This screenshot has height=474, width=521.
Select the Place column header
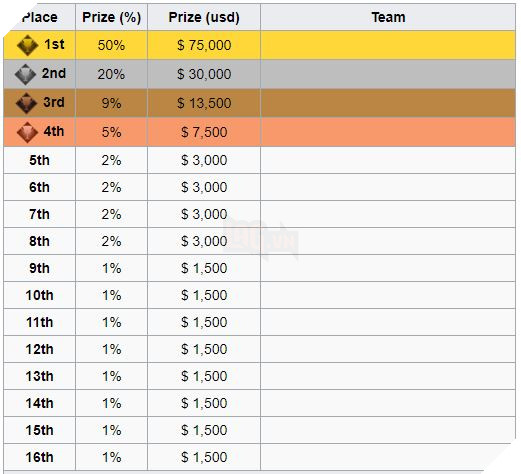tap(40, 17)
